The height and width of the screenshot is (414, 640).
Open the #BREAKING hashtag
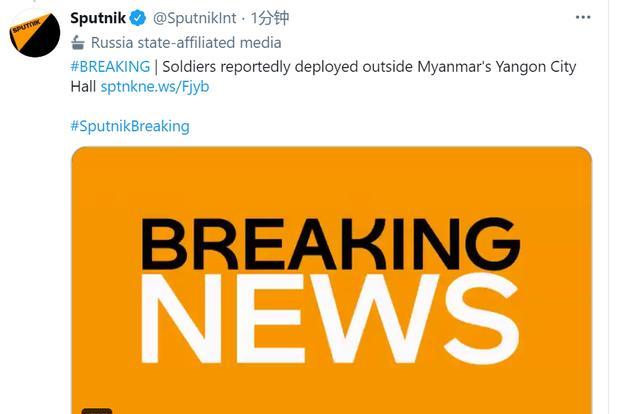tap(110, 66)
